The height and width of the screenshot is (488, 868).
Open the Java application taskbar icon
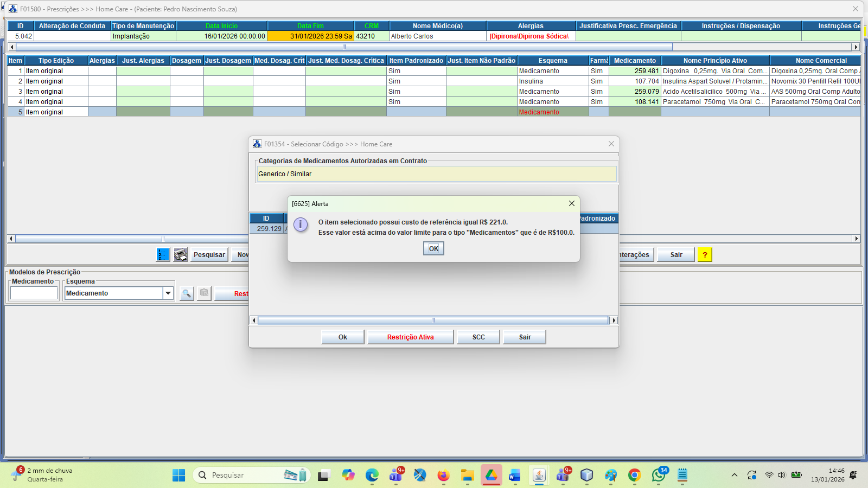[539, 476]
